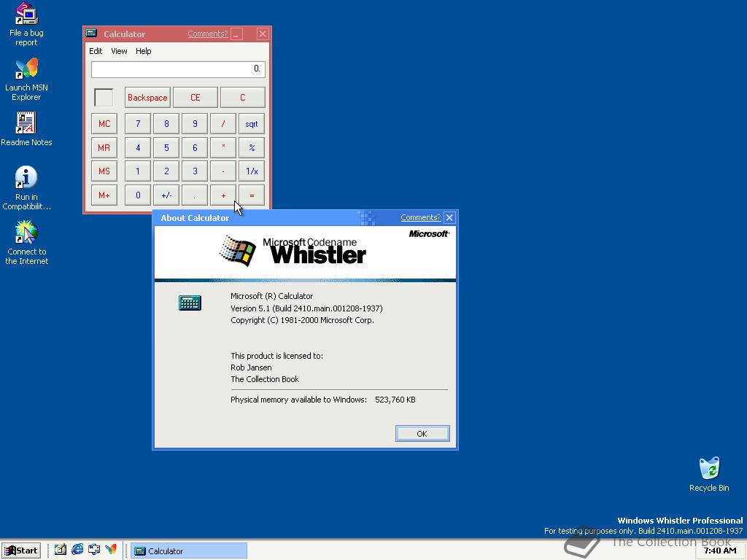The width and height of the screenshot is (747, 560).
Task: Click digit 9 on the Calculator
Action: click(195, 124)
